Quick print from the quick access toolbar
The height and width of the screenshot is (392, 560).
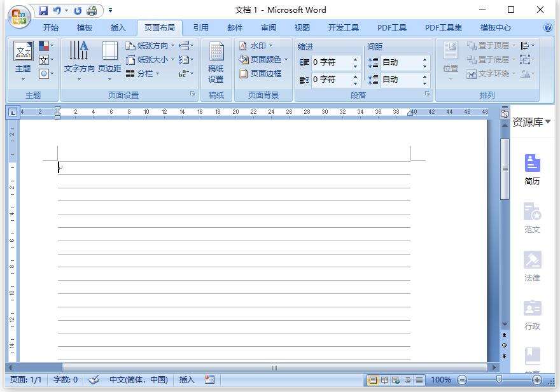(x=92, y=10)
